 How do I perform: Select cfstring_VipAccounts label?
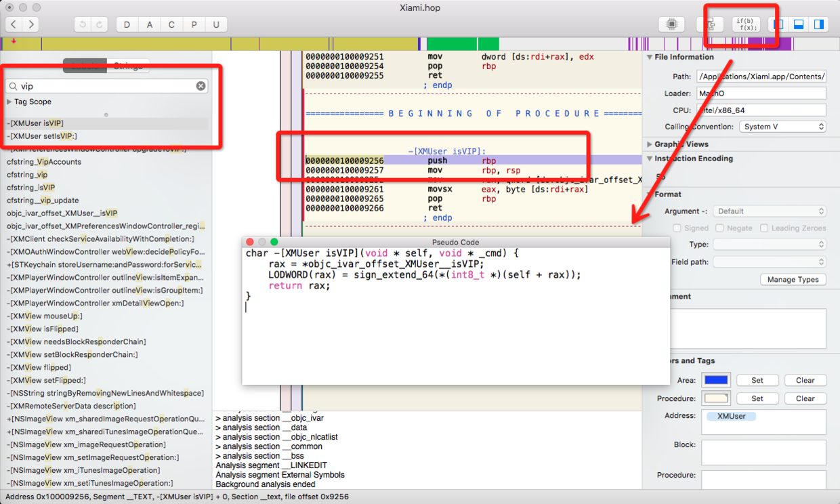pyautogui.click(x=44, y=162)
